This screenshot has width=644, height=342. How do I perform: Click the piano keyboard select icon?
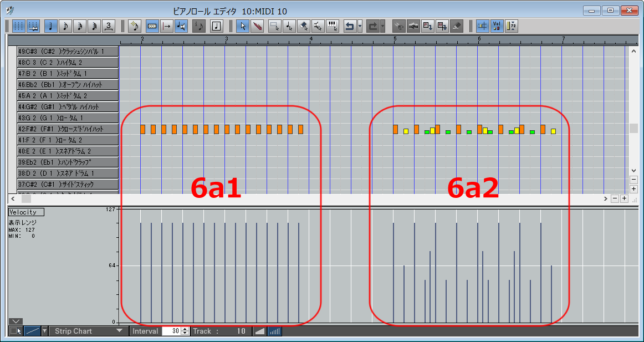coord(333,26)
